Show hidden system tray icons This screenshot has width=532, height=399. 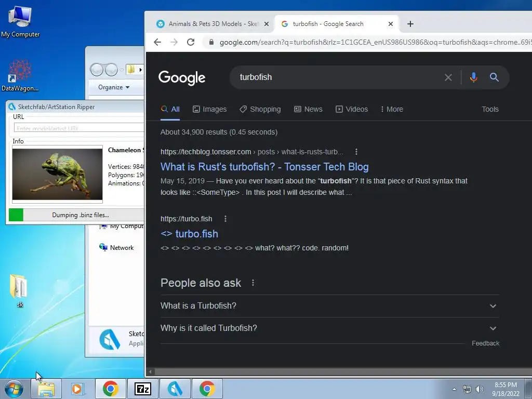point(454,389)
